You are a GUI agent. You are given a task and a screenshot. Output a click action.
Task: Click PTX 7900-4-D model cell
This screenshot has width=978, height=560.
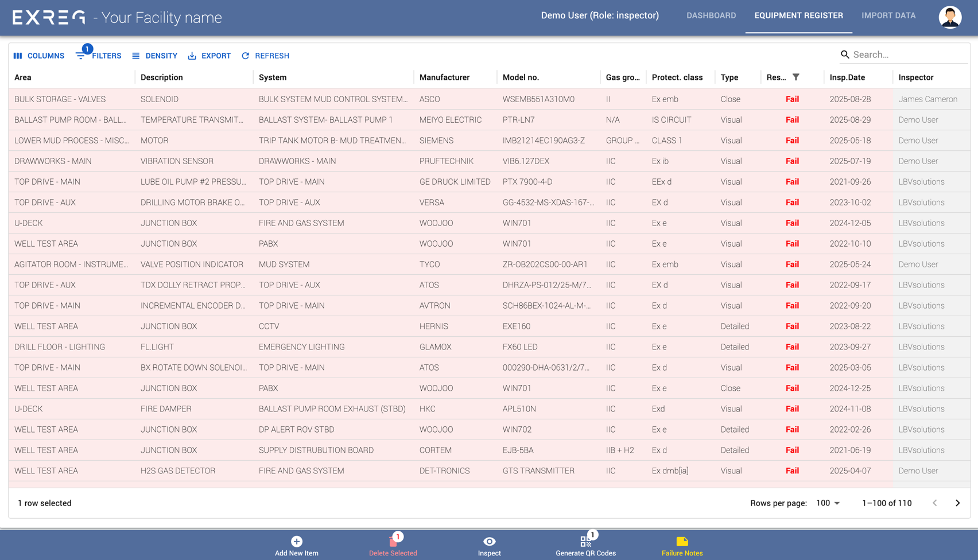pyautogui.click(x=527, y=182)
